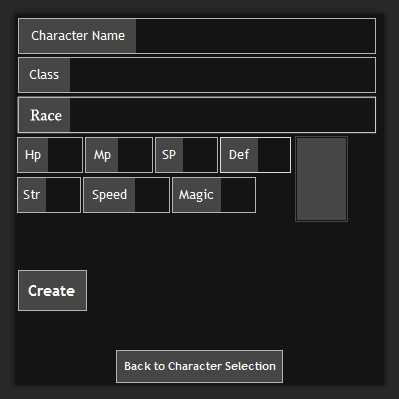
Task: Select the SP value field
Action: click(x=200, y=155)
